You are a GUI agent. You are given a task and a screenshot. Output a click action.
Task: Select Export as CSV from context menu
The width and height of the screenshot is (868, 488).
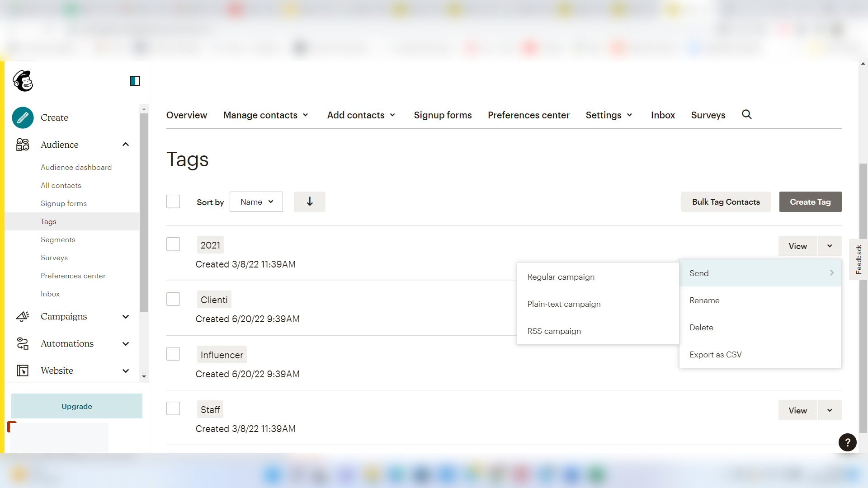click(x=716, y=354)
